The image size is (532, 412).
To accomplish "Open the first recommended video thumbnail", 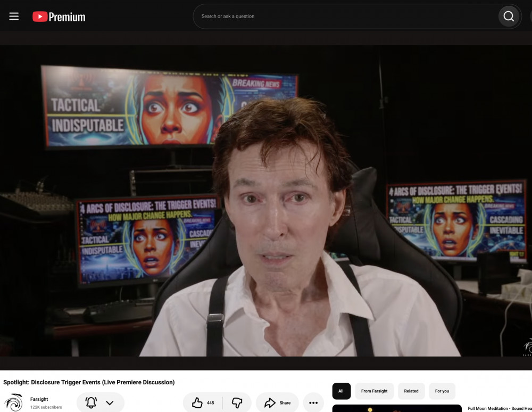I will 397,408.
